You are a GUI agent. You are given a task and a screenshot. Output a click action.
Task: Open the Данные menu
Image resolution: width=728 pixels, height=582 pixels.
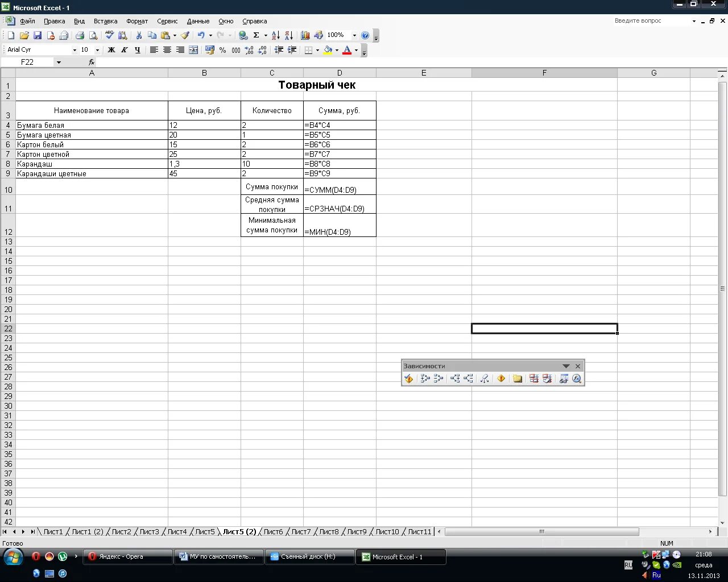(x=198, y=21)
